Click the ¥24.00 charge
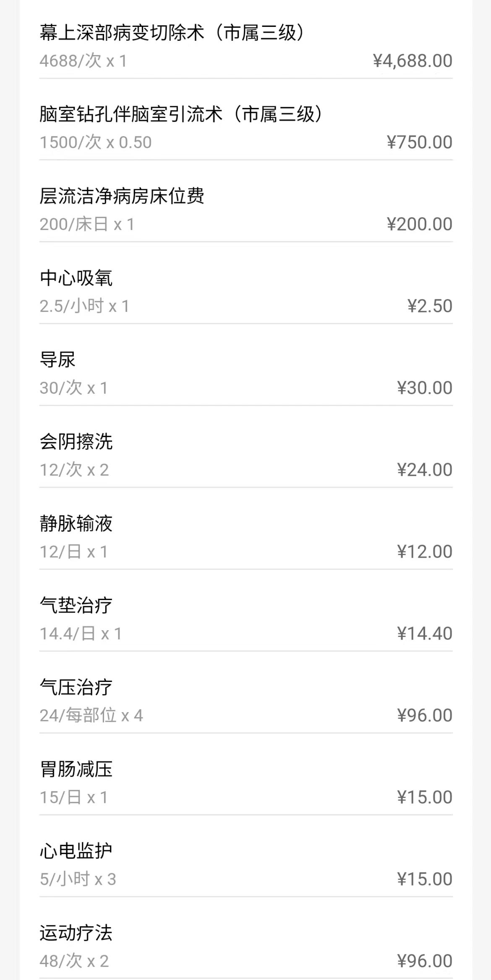Image resolution: width=491 pixels, height=980 pixels. [424, 470]
